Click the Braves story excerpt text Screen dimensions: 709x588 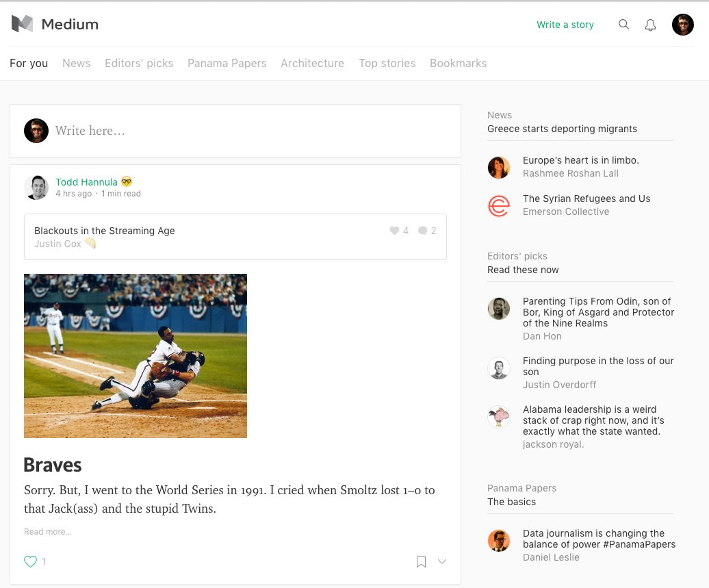click(x=229, y=499)
